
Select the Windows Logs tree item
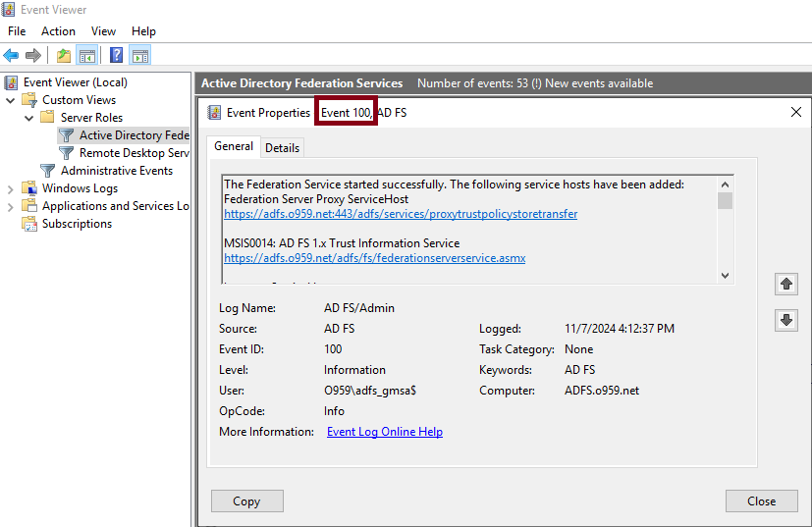pos(80,187)
